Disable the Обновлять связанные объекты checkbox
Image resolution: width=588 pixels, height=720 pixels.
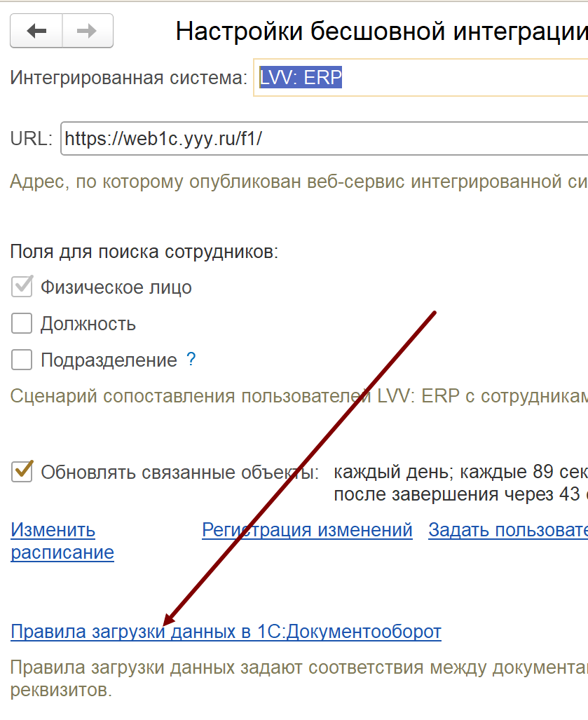pyautogui.click(x=22, y=471)
